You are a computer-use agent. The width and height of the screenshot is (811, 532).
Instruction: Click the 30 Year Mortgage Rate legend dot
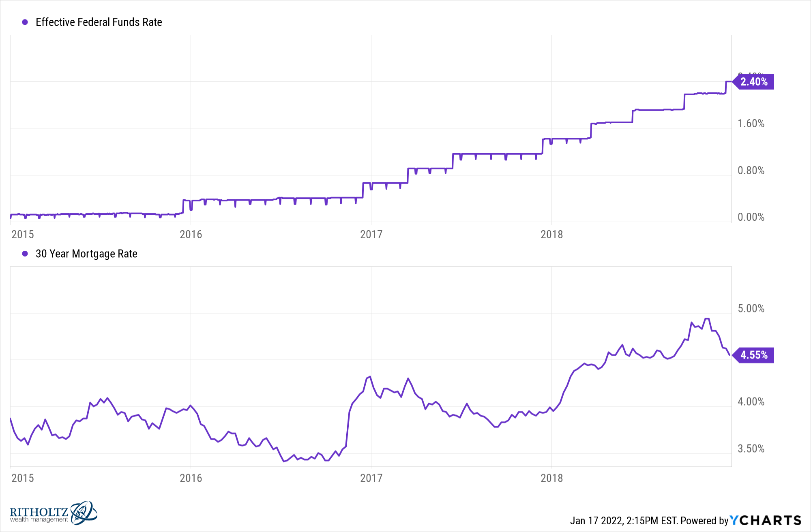click(x=25, y=254)
